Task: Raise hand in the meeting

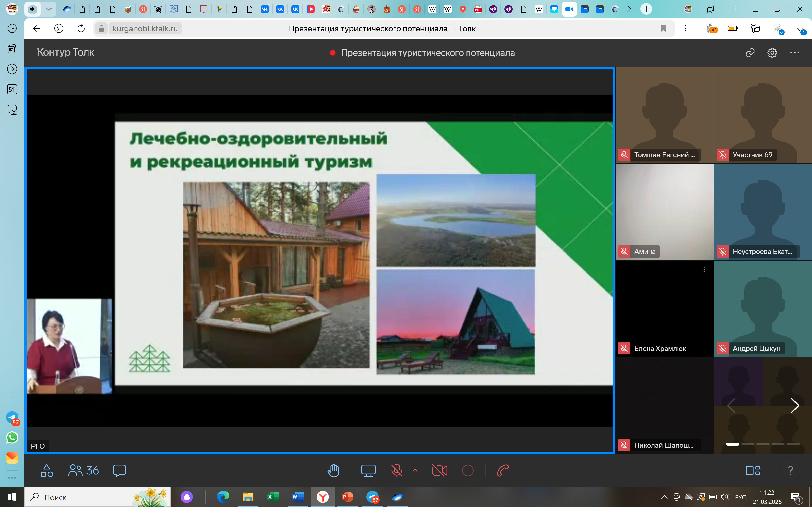Action: pyautogui.click(x=333, y=470)
